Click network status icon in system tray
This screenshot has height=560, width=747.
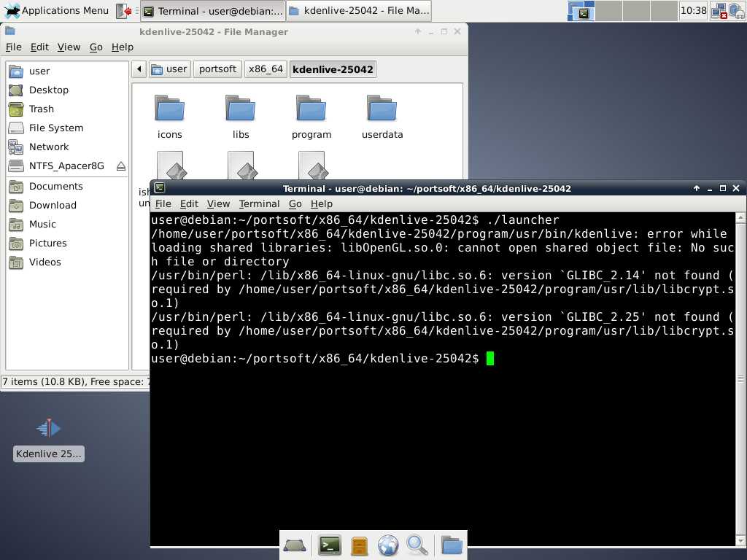coord(719,11)
